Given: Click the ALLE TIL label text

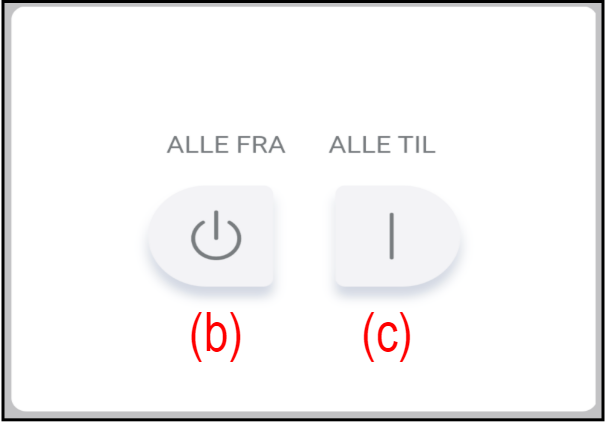Looking at the screenshot, I should pos(382,145).
